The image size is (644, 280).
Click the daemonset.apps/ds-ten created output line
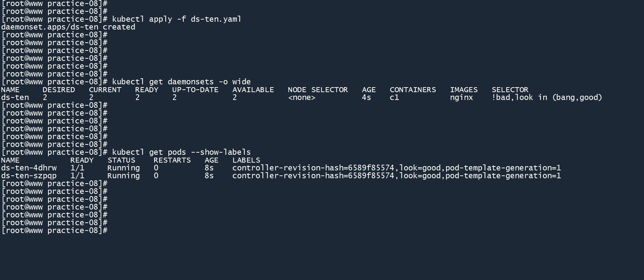tap(68, 27)
